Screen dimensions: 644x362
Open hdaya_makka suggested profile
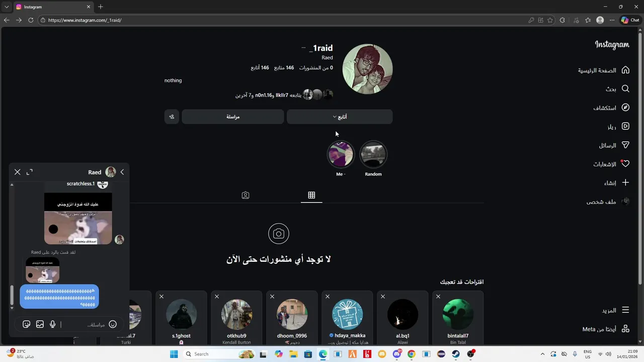pos(347,314)
